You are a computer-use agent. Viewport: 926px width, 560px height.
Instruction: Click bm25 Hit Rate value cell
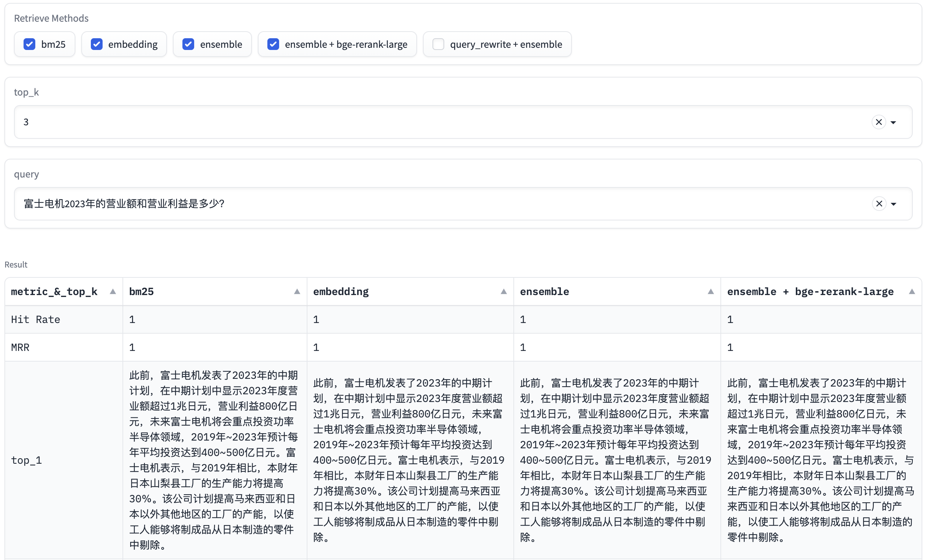(x=215, y=320)
